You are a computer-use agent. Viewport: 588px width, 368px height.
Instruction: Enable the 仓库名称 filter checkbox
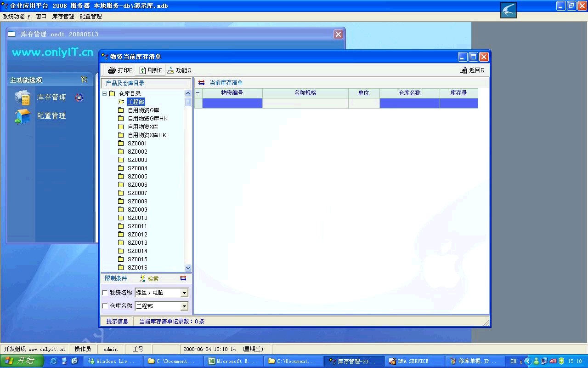pos(105,306)
